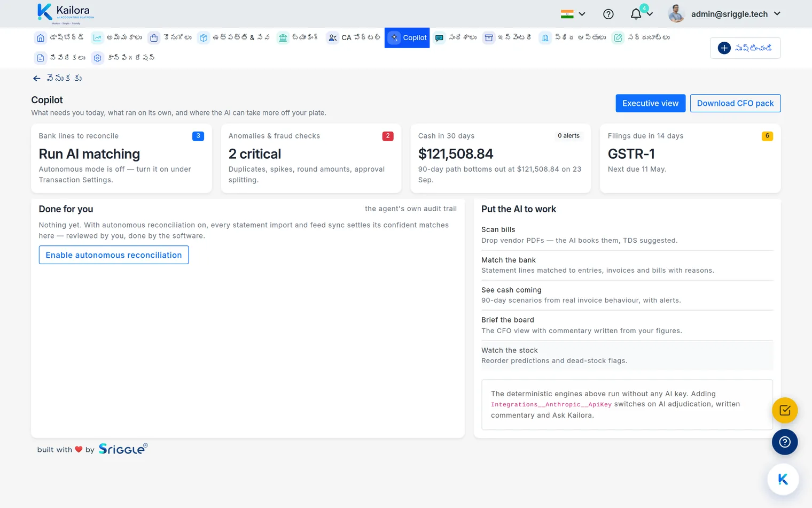The height and width of the screenshot is (508, 812).
Task: Click the yellow checklist floating button
Action: click(785, 411)
